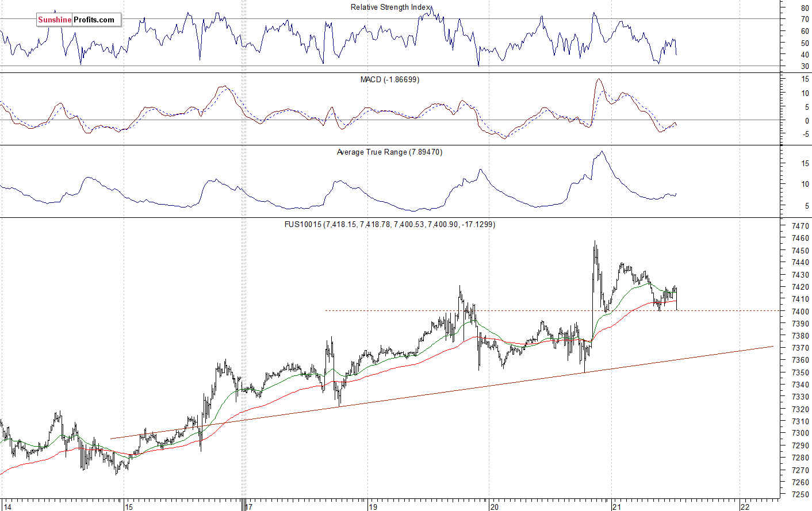Screen dimensions: 812x511
Task: Click the 7470 price axis label
Action: (800, 226)
